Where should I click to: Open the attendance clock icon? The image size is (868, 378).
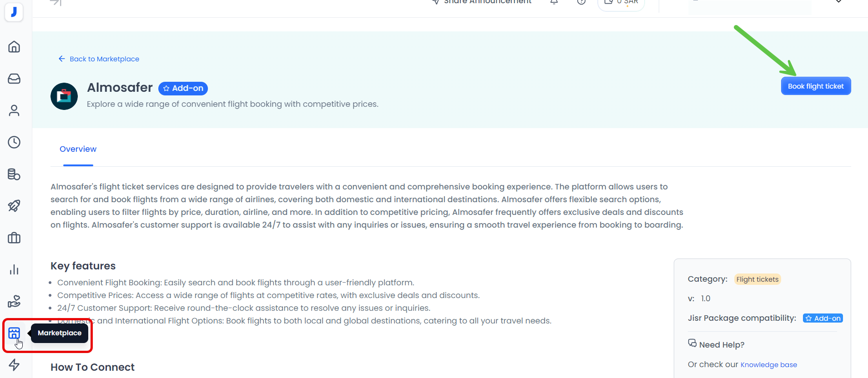click(14, 142)
